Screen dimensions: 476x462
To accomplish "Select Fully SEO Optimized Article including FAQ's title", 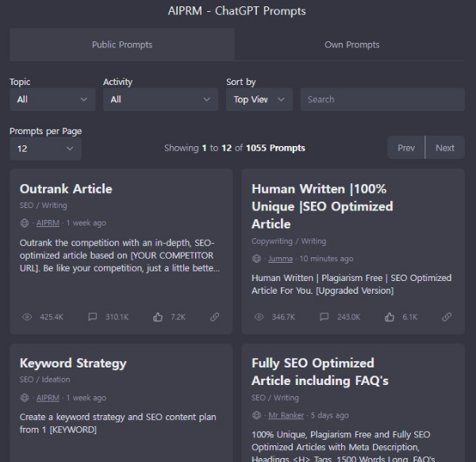I will click(x=320, y=372).
